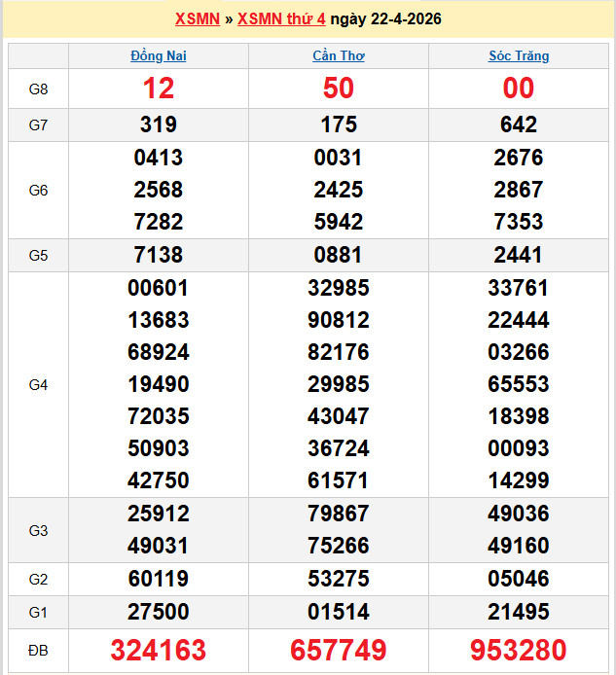Select the G3 number 79867
The width and height of the screenshot is (616, 675).
(339, 514)
